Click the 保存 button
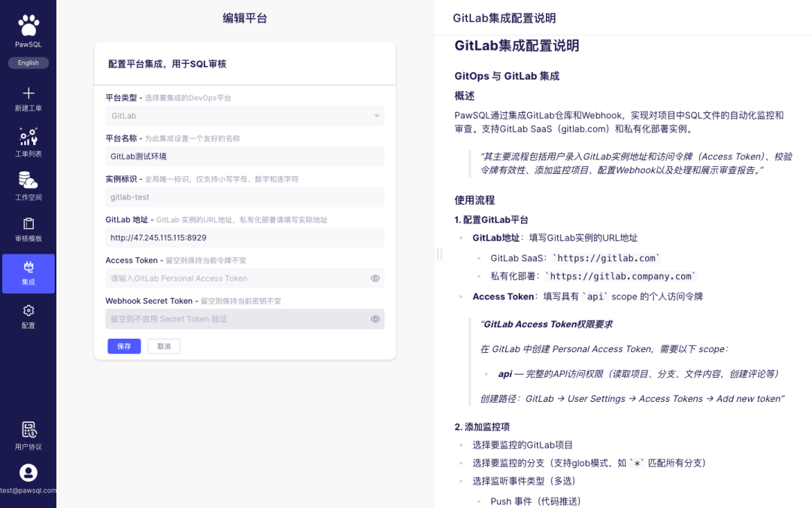This screenshot has width=812, height=508. (124, 346)
